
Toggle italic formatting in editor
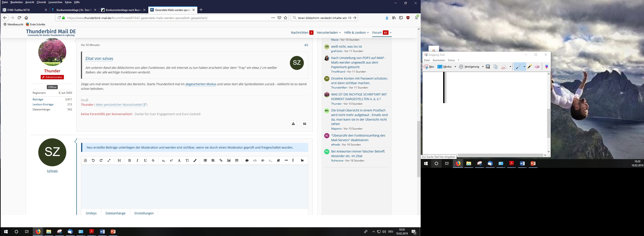137,160
